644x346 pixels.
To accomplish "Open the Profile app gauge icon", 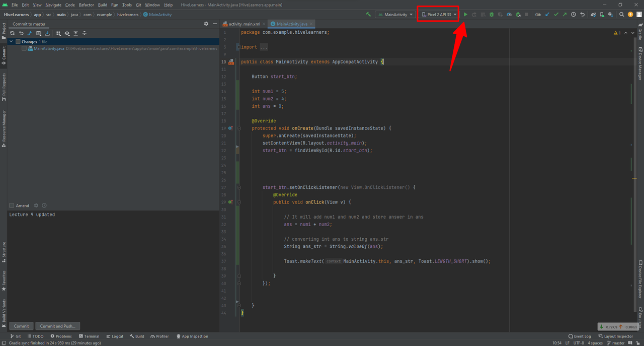I will [x=509, y=15].
